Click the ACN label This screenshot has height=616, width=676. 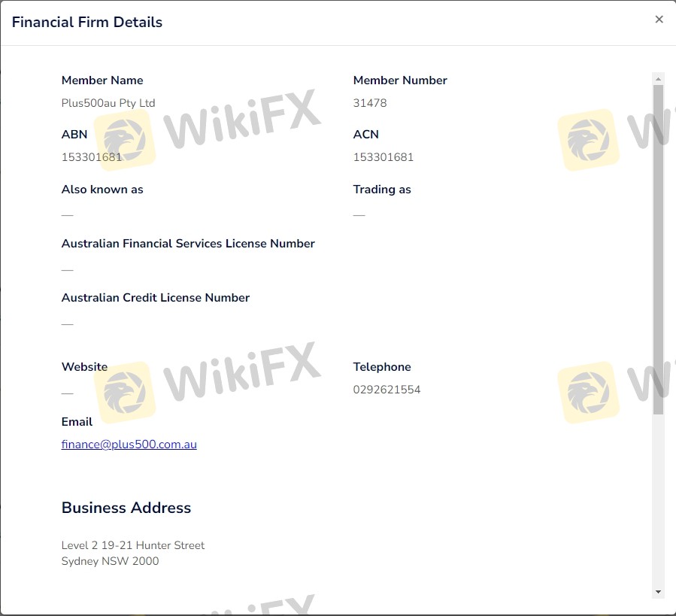[365, 134]
